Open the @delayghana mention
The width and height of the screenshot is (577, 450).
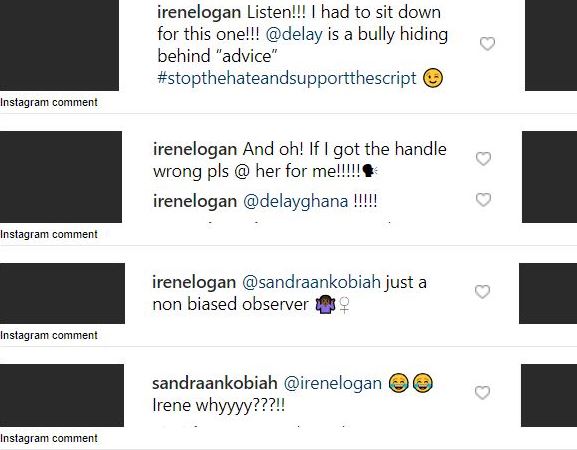[x=295, y=201]
